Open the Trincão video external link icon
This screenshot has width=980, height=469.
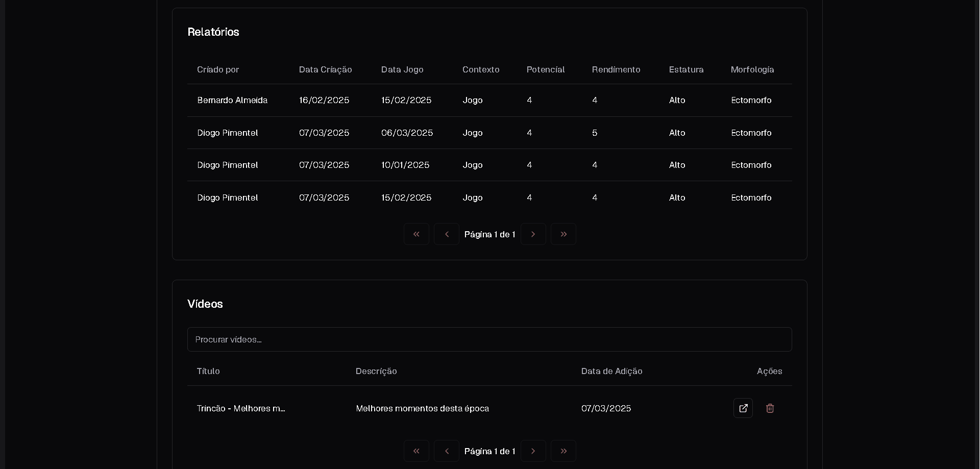pyautogui.click(x=743, y=408)
